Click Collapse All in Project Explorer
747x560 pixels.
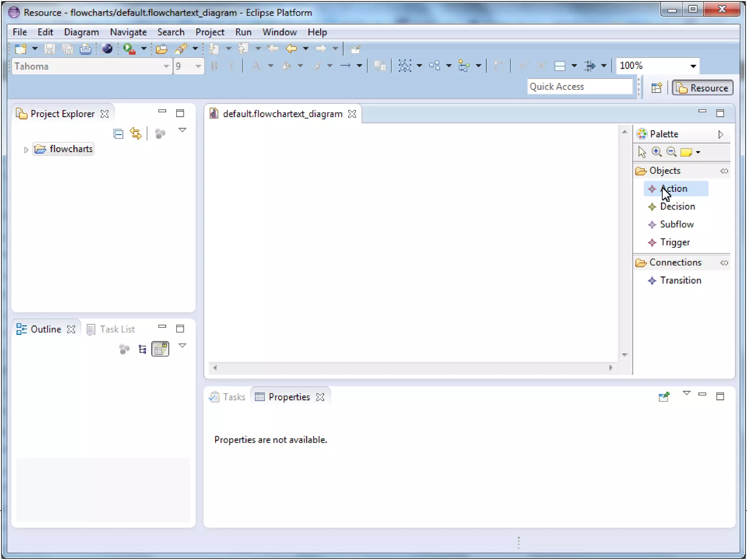point(118,134)
